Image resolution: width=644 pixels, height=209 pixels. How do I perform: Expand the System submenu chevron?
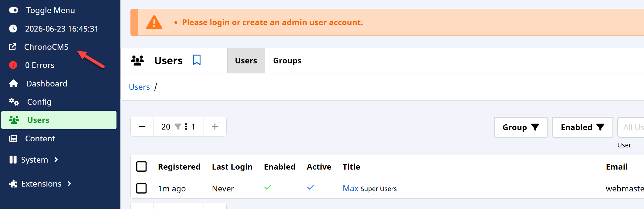(x=56, y=160)
